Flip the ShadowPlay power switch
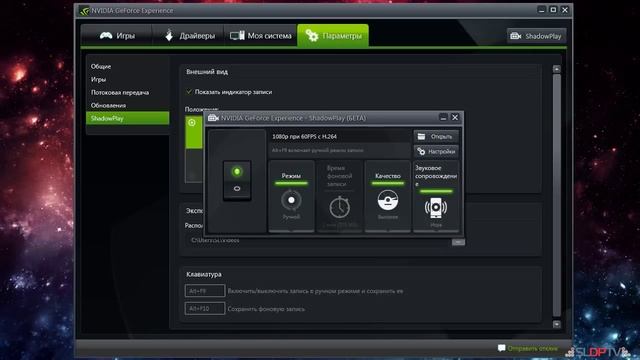 click(x=237, y=180)
